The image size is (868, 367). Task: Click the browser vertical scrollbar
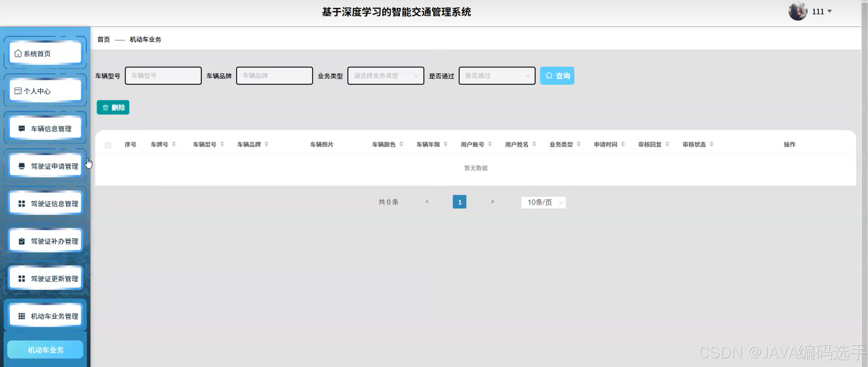(865, 183)
